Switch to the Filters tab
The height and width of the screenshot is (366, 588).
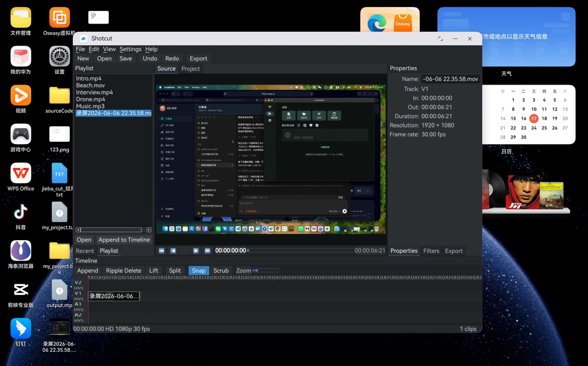click(431, 251)
